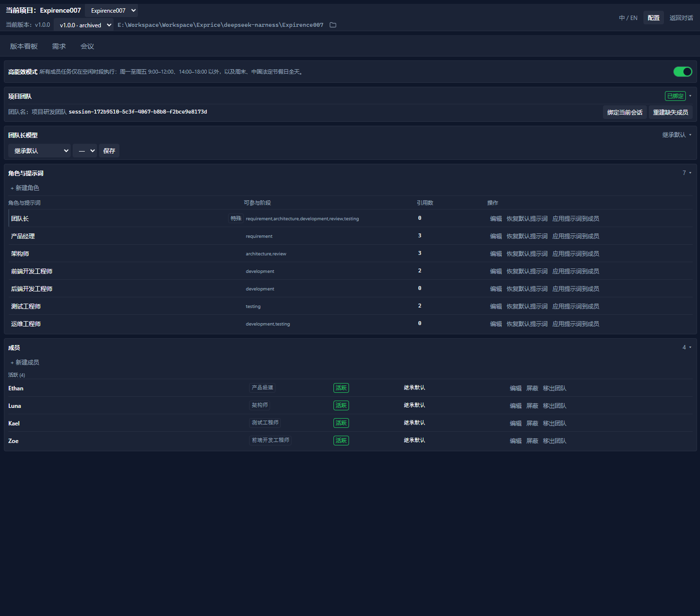Open the v1.0.0 · archived version dropdown

(x=83, y=25)
